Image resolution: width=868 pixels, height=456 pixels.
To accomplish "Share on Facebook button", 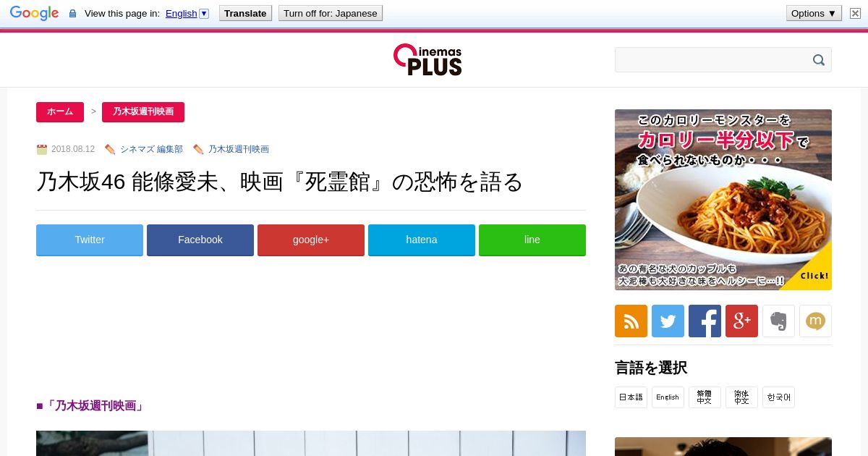I will [x=200, y=240].
